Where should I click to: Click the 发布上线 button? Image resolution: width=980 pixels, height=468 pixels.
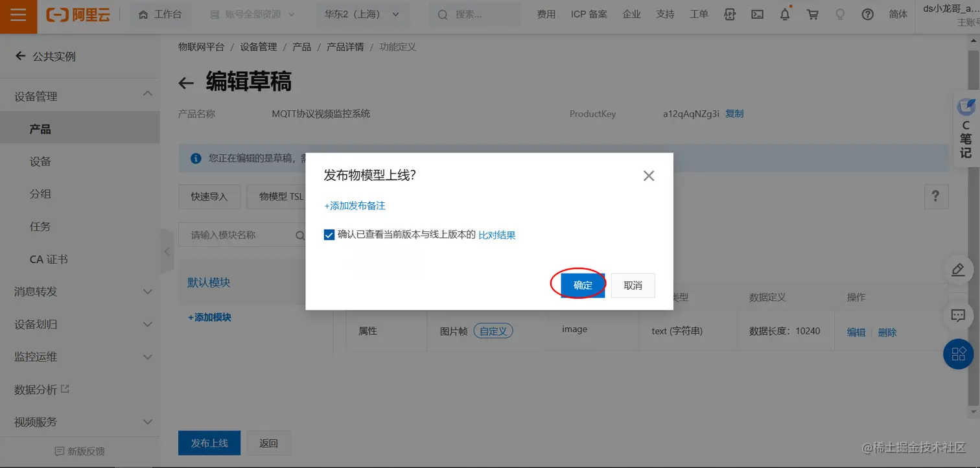pyautogui.click(x=209, y=443)
